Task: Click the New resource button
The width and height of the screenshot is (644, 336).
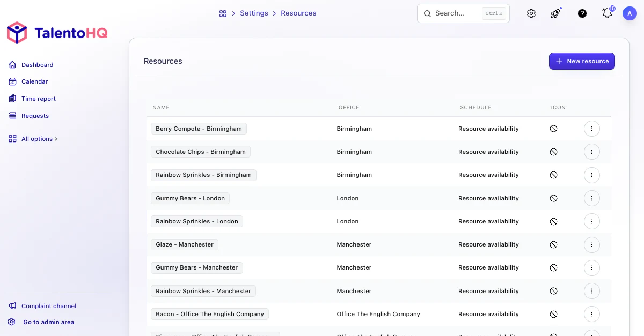Action: click(582, 61)
